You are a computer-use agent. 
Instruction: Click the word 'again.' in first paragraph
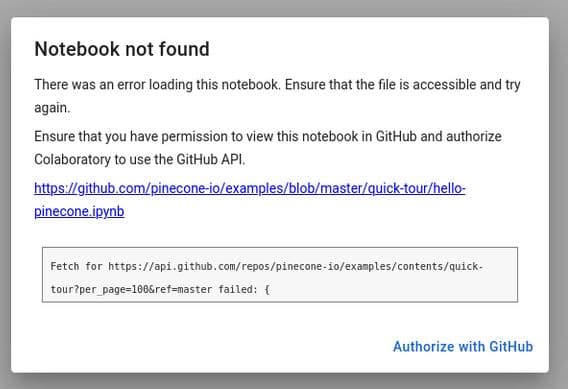(52, 108)
